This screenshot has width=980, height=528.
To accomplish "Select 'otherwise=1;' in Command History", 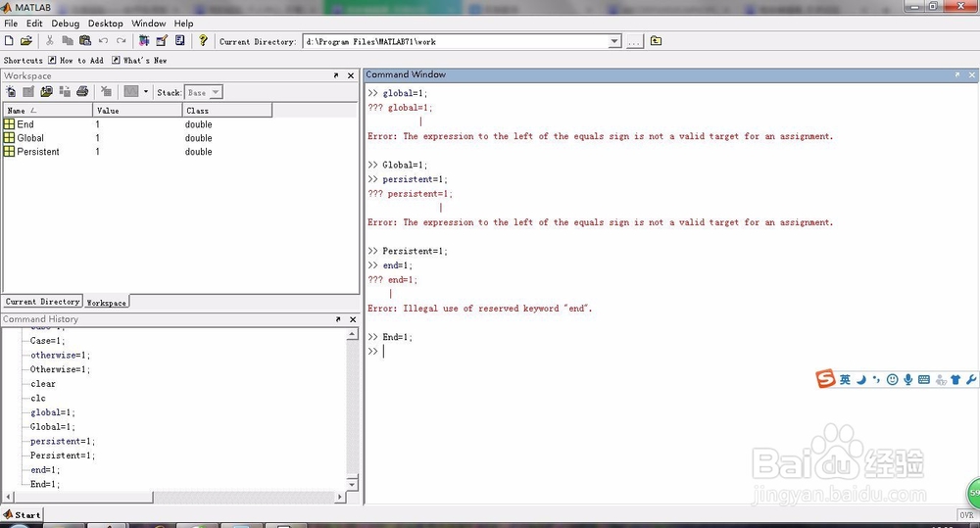I will pos(60,355).
